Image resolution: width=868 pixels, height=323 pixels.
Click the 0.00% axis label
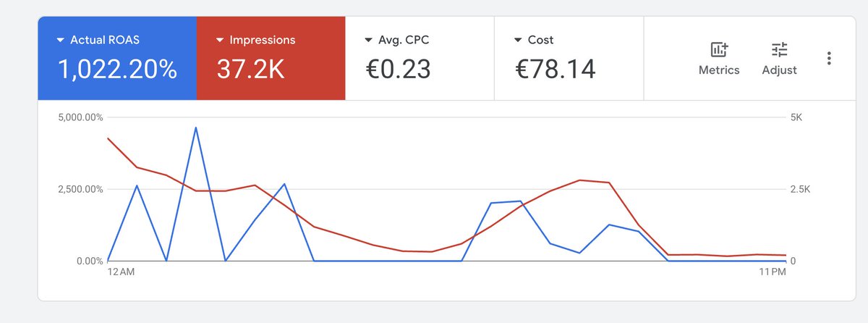point(90,261)
